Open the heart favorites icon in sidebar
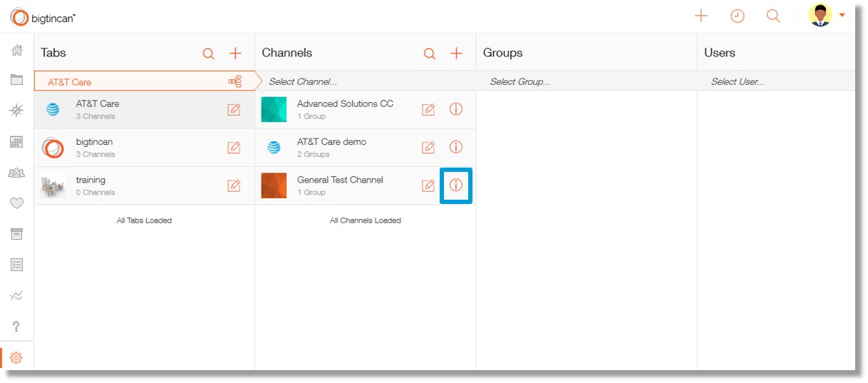The height and width of the screenshot is (383, 868). click(16, 203)
